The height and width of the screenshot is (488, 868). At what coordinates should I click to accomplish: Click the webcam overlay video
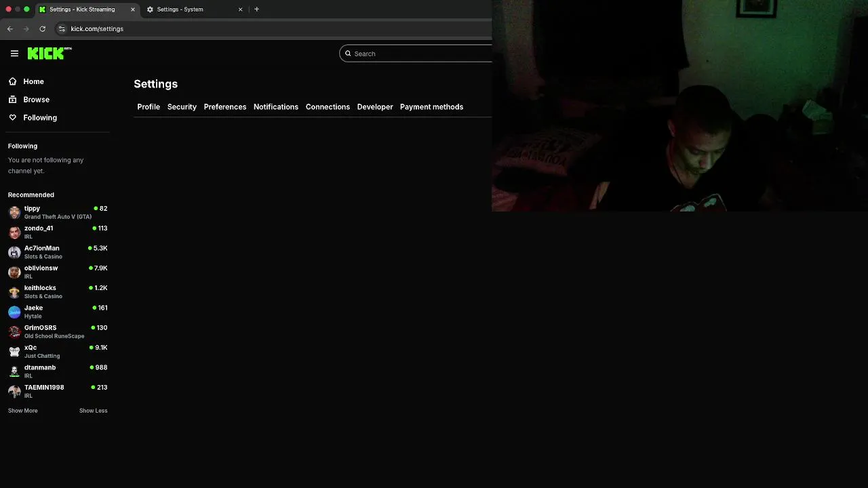click(679, 106)
